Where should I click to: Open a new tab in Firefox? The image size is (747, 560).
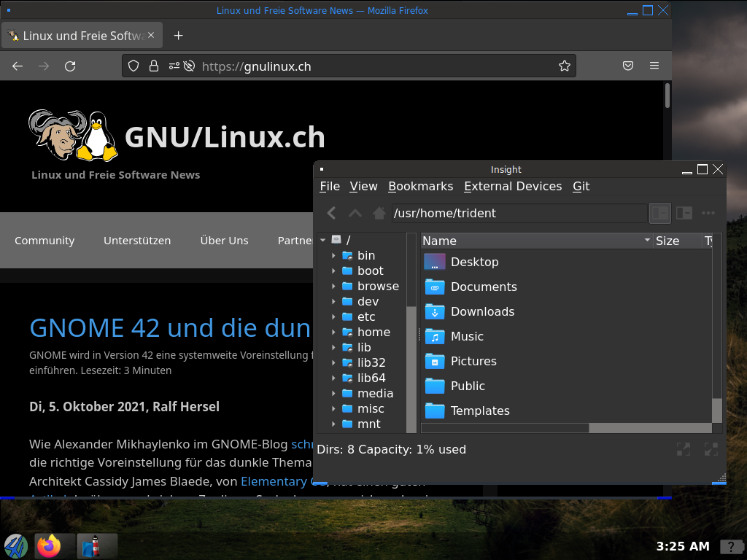178,36
